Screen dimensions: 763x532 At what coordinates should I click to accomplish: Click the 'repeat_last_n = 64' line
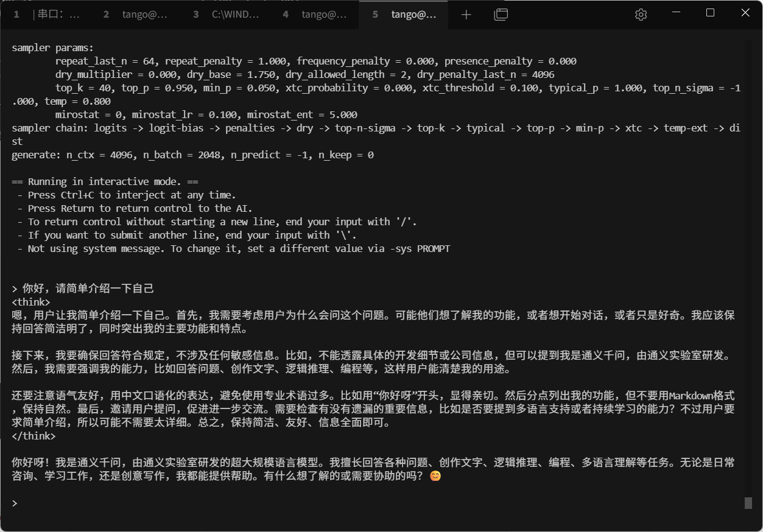pyautogui.click(x=316, y=61)
